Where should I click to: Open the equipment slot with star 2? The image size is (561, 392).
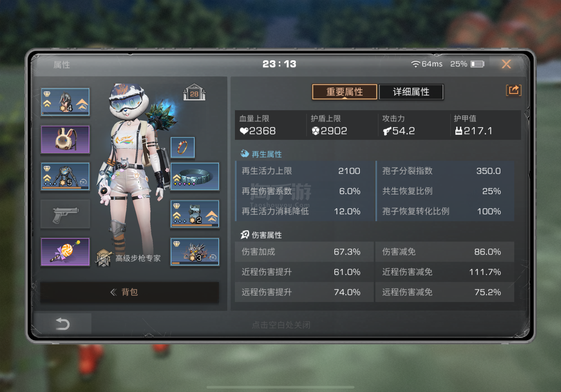pyautogui.click(x=195, y=214)
